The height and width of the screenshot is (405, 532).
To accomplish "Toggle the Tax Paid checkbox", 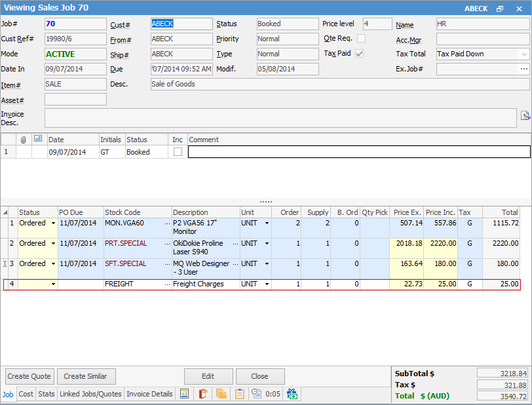I will click(x=359, y=54).
